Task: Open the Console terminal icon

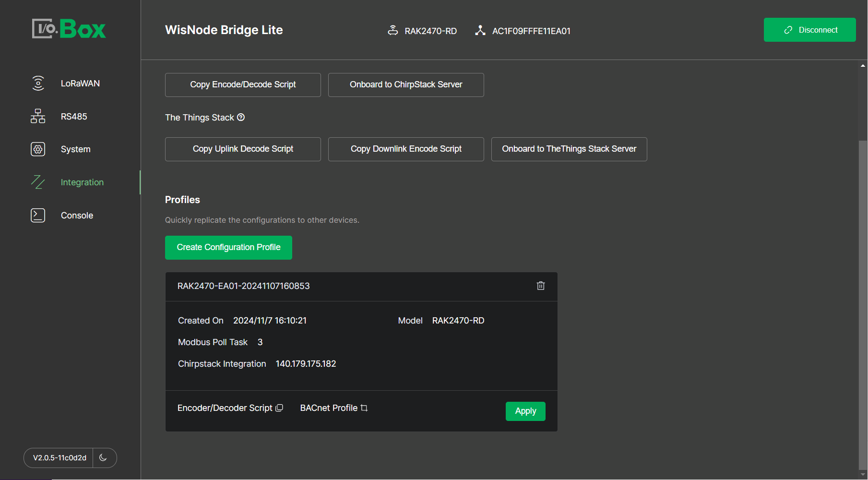Action: (38, 215)
